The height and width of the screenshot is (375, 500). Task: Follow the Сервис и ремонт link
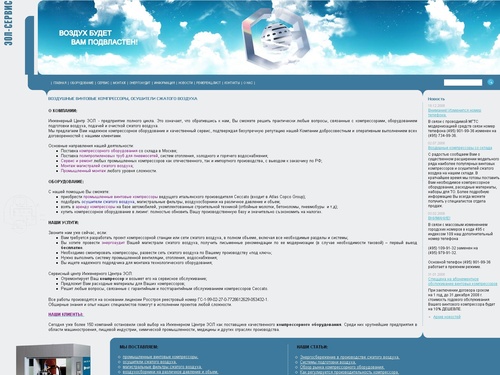[77, 161]
